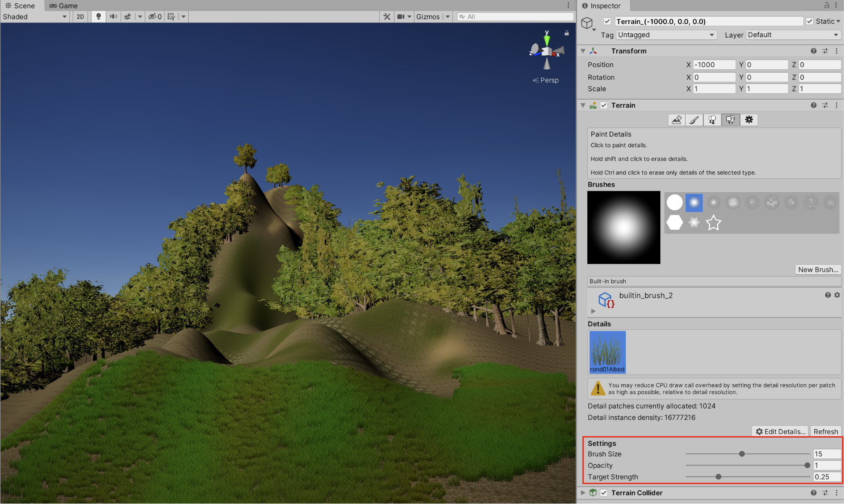Choose the Create Neighbor Terrains tool
Screen dimensions: 844x504
676,120
